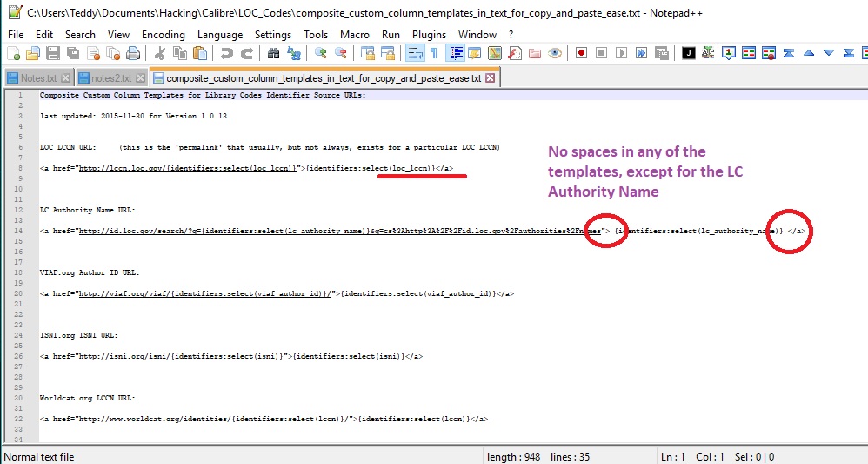Screen dimensions: 868x464
Task: Close the composite_custom_column_templates tab
Action: coord(490,78)
